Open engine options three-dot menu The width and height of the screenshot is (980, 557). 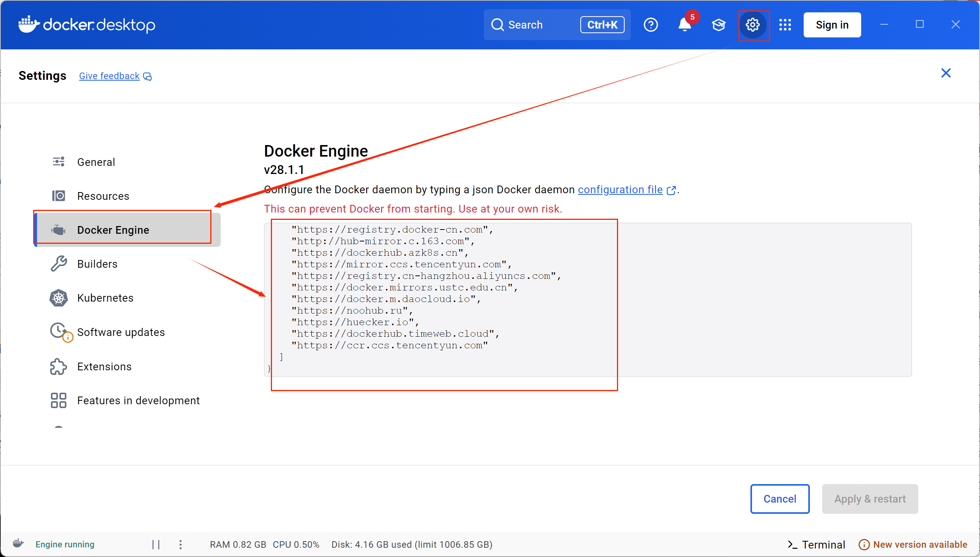181,544
